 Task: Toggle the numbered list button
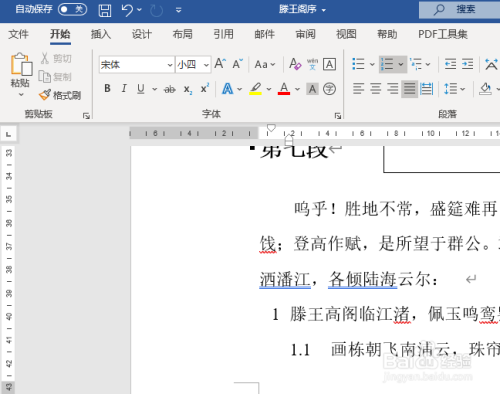point(387,64)
